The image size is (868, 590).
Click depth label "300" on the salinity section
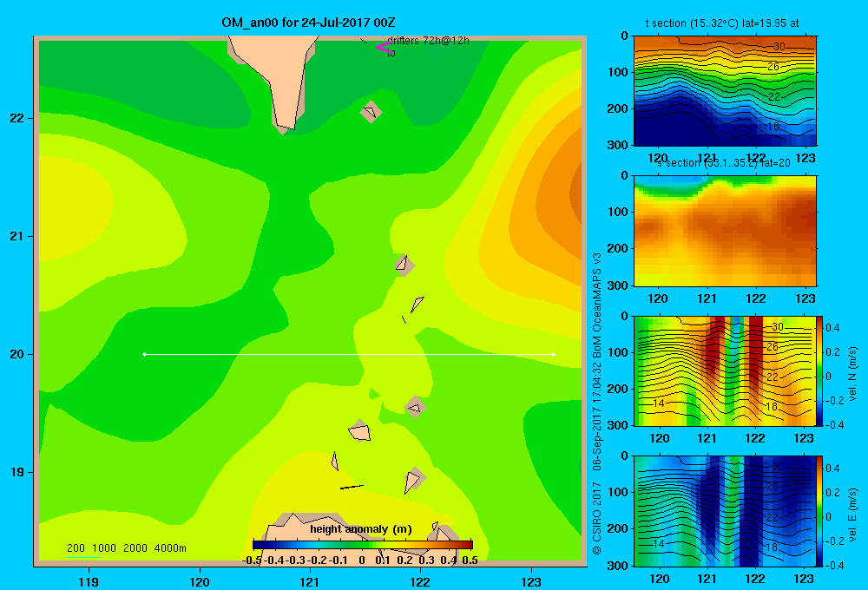[x=618, y=285]
